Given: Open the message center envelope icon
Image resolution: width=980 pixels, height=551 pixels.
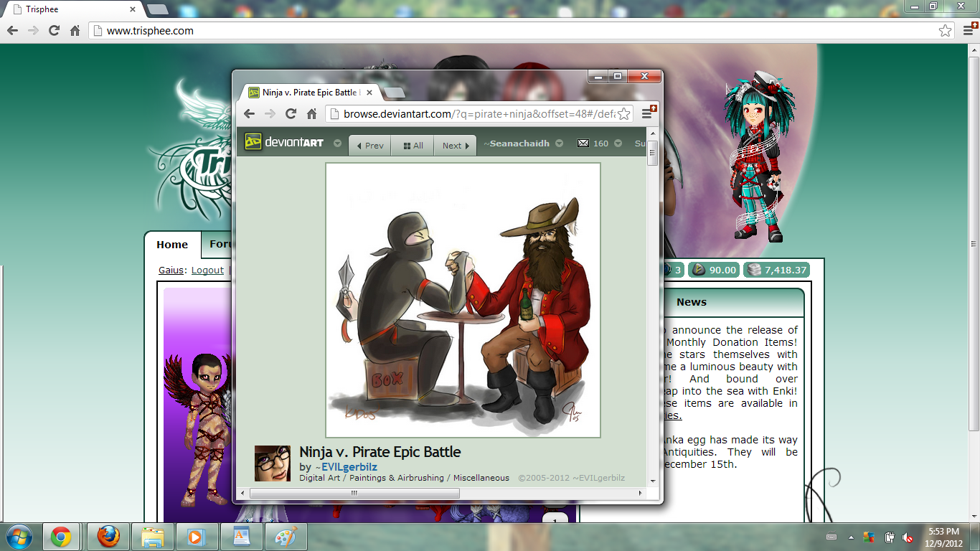Looking at the screenshot, I should click(583, 143).
